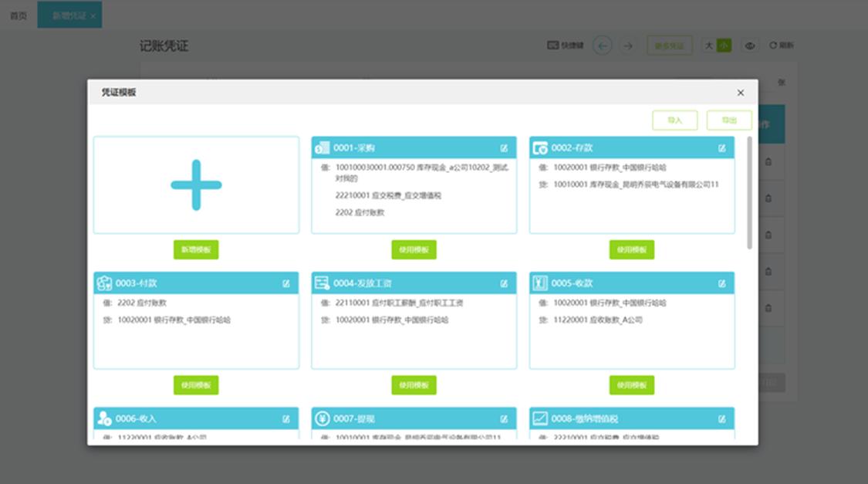The height and width of the screenshot is (484, 868).
Task: Click the plus icon to create new template
Action: click(x=196, y=185)
